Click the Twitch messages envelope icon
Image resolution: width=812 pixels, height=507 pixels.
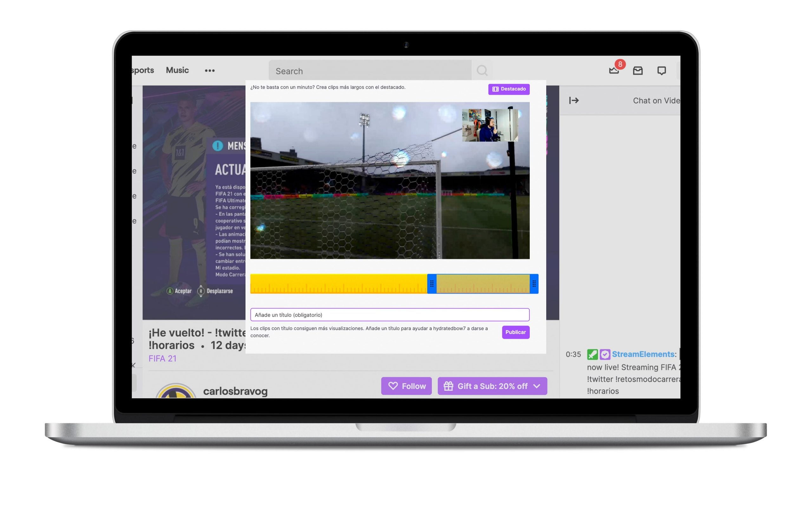pyautogui.click(x=638, y=69)
